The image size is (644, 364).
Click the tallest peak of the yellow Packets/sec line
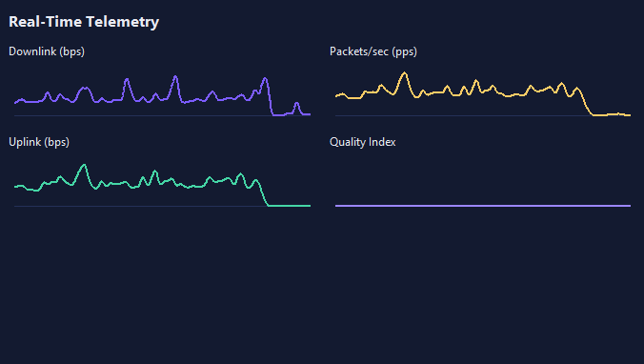pos(405,73)
